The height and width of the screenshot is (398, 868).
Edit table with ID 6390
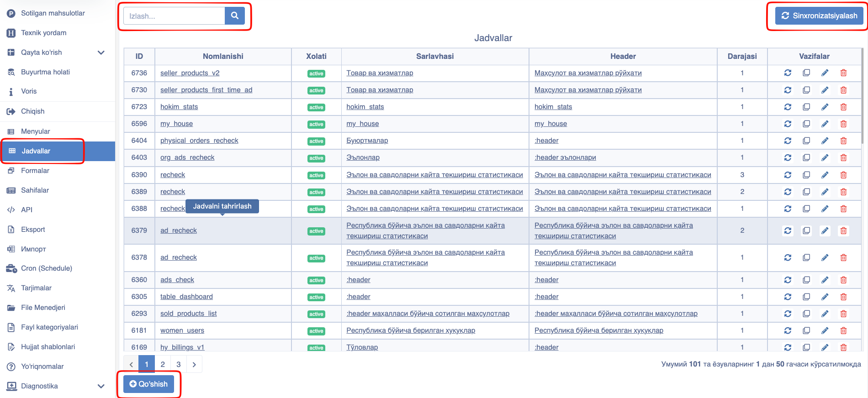click(x=825, y=175)
